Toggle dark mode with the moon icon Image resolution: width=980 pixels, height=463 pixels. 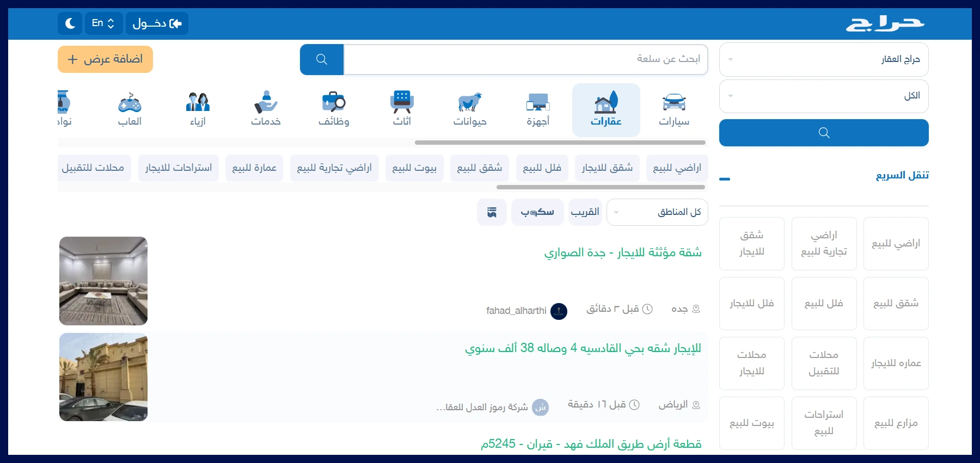coord(70,23)
